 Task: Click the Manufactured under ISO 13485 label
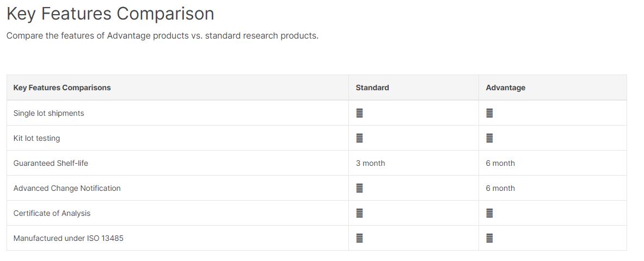(x=68, y=238)
